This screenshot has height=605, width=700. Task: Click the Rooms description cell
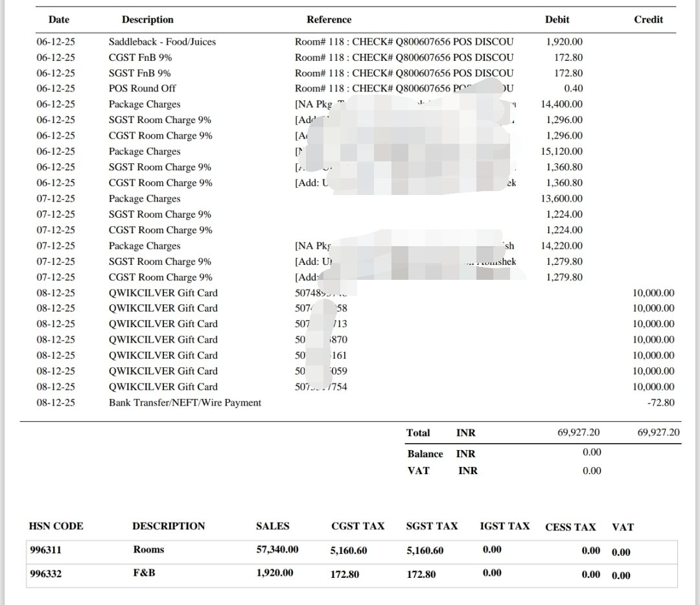tap(148, 550)
